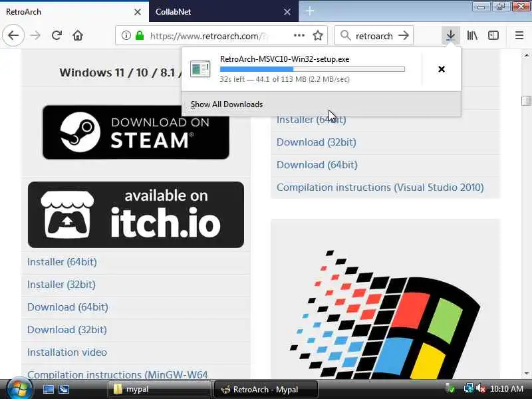Open RetroArch - Mypal taskbar button
532x399 pixels.
click(x=265, y=389)
